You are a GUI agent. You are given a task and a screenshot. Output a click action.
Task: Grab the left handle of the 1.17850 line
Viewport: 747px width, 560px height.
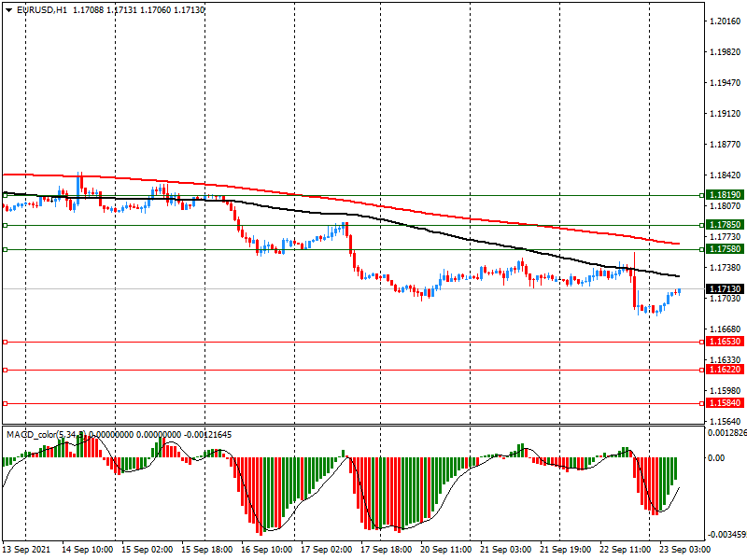(6, 225)
